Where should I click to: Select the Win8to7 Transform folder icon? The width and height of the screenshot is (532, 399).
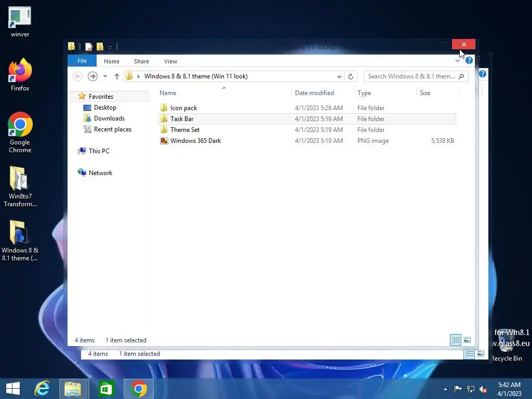coord(20,187)
